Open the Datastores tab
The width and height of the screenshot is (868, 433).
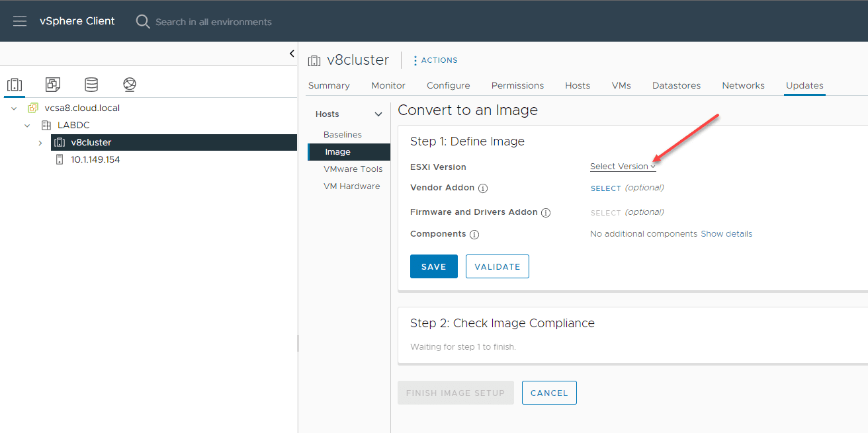(676, 85)
